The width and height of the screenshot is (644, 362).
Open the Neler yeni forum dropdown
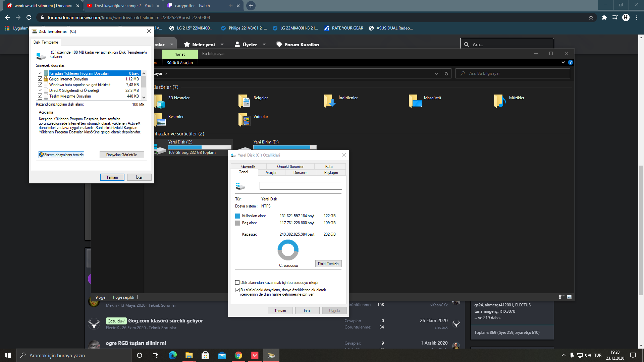click(222, 45)
